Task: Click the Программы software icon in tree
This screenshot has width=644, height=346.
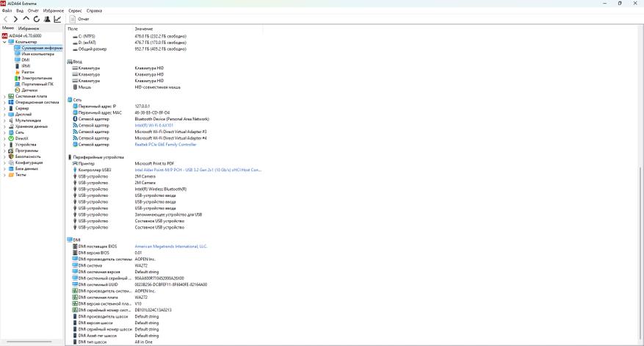Action: point(11,151)
